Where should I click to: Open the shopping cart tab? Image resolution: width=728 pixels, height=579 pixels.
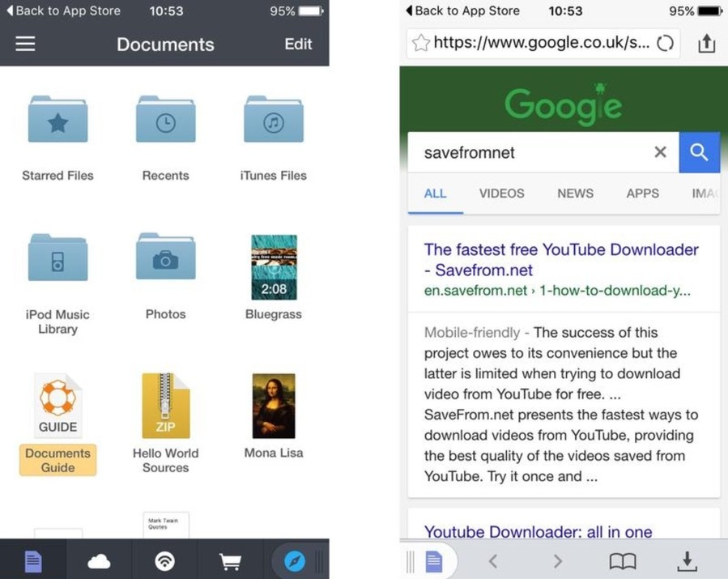coord(230,562)
